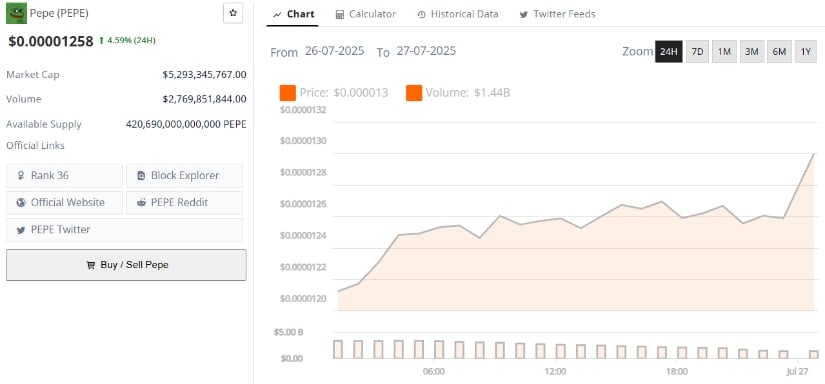Click the Rank 36 ribbon icon
The image size is (825, 384).
pos(21,176)
